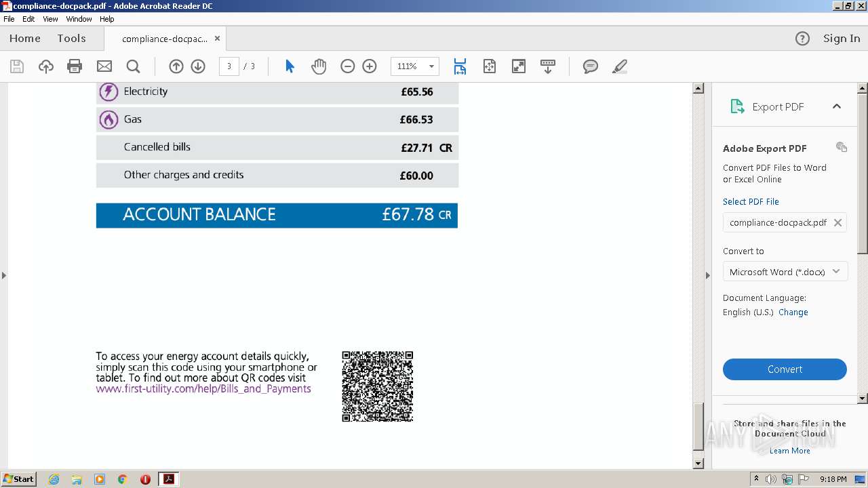Switch to the Home tab

(25, 39)
